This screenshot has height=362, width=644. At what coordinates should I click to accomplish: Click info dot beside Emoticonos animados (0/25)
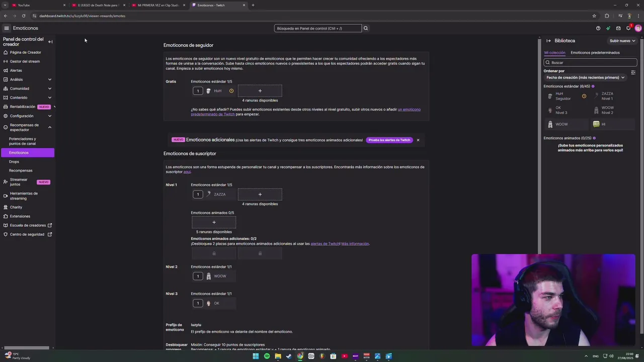(594, 138)
